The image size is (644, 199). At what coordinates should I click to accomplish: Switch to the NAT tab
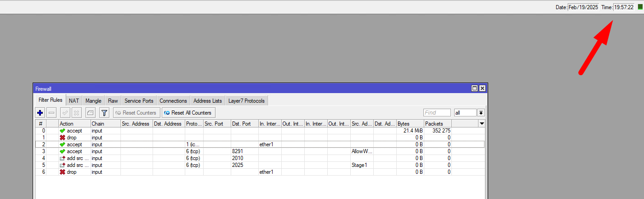point(74,101)
